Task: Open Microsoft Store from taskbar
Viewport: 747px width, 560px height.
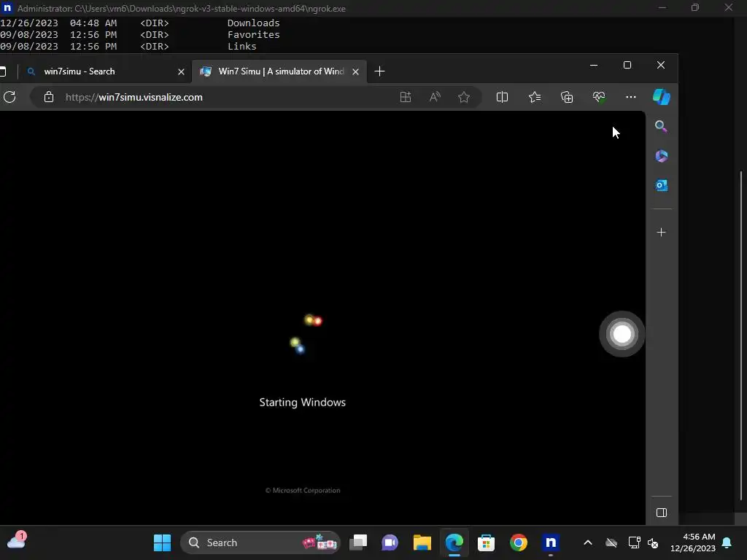Action: coord(487,542)
